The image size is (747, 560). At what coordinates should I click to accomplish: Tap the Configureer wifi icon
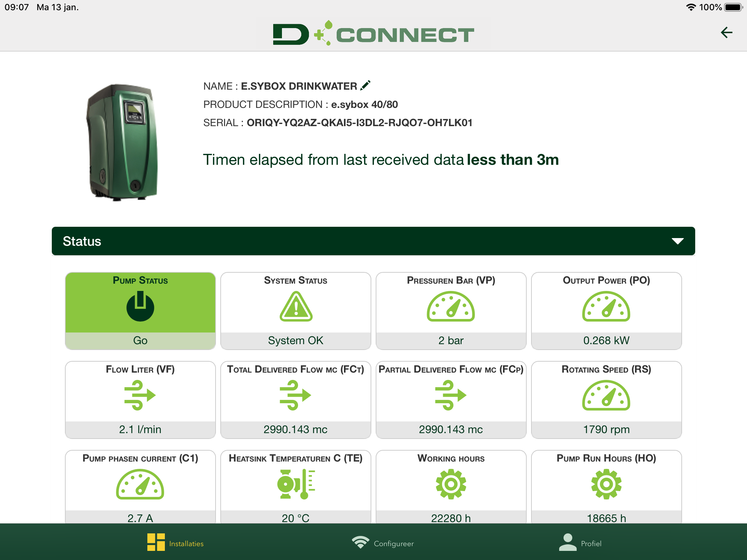(360, 542)
